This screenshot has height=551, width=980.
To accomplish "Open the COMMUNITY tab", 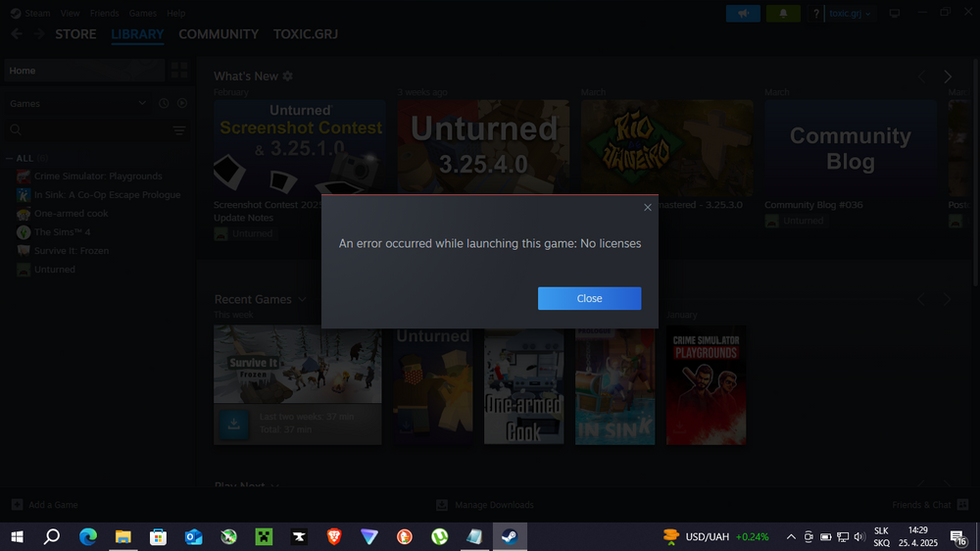I will 219,34.
